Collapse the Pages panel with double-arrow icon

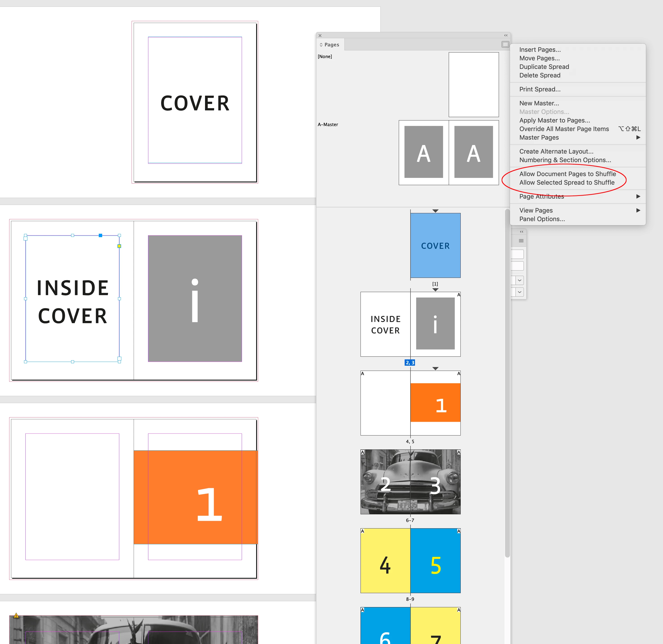506,35
